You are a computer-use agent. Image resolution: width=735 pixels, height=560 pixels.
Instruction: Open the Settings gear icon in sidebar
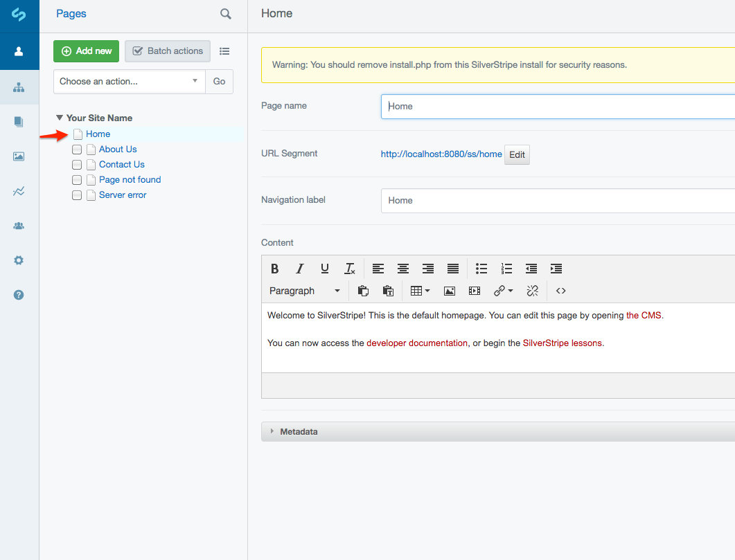tap(19, 260)
